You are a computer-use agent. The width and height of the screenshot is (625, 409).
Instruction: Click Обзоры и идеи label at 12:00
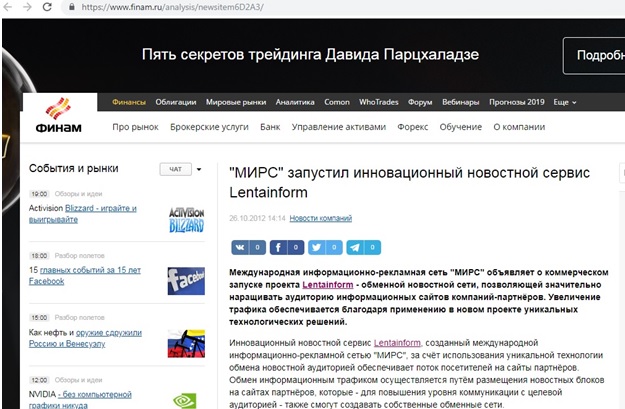[79, 380]
